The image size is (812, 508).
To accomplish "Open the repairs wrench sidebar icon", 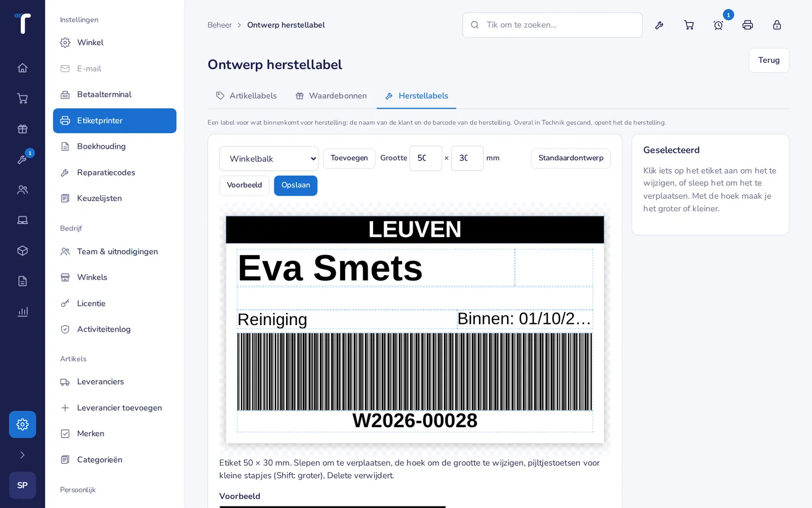I will [22, 159].
